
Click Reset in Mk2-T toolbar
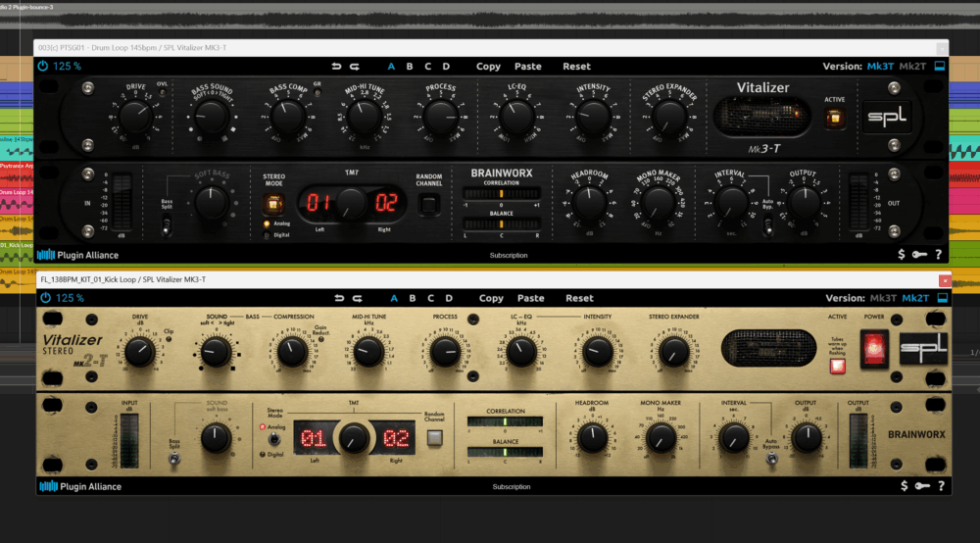[579, 298]
